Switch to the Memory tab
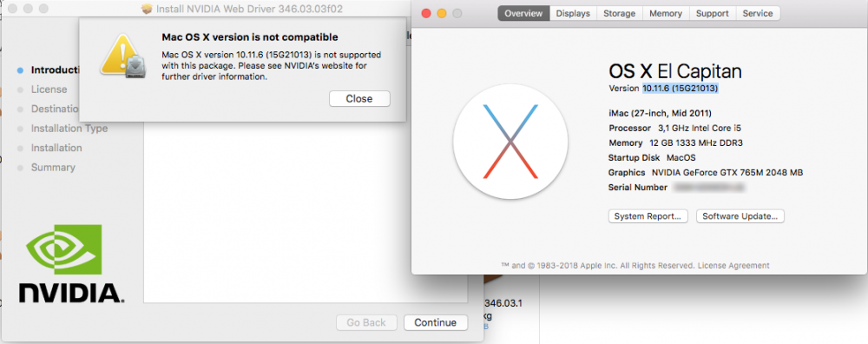The image size is (868, 344). tap(666, 13)
